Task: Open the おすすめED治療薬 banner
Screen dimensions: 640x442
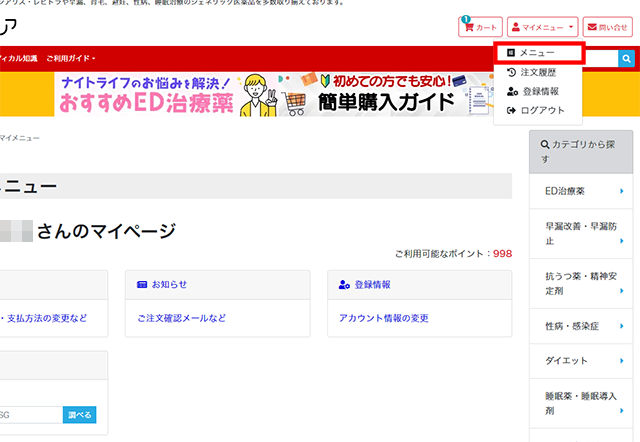Action: [167, 94]
